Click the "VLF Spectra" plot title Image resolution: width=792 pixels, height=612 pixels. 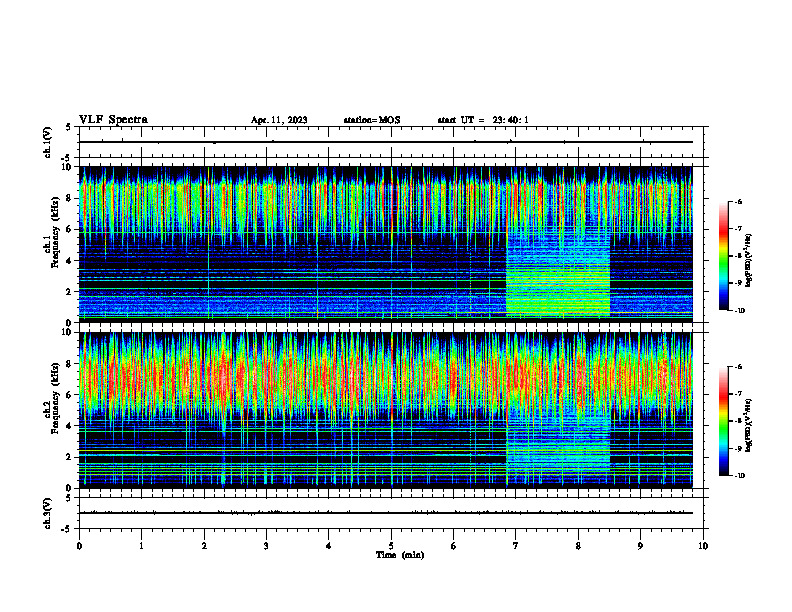[113, 120]
